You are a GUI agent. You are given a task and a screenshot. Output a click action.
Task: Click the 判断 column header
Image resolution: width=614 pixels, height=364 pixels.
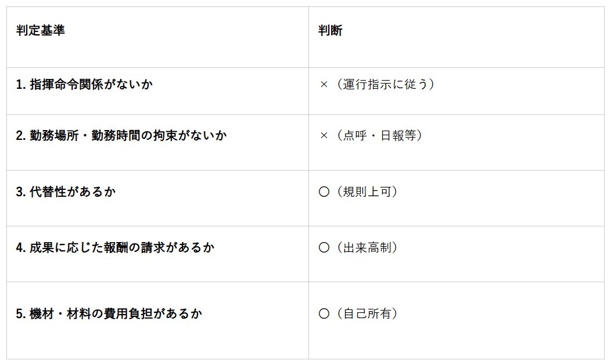(330, 31)
